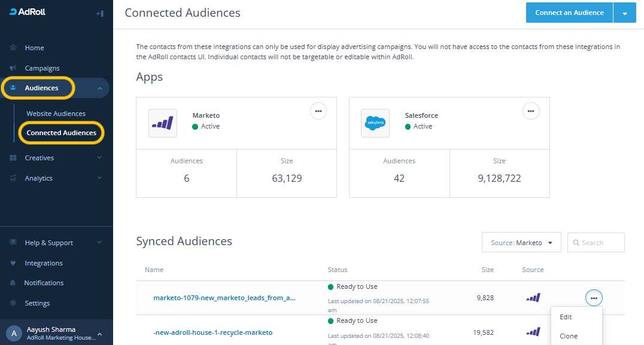Open Marketo card three-dot menu

point(318,111)
